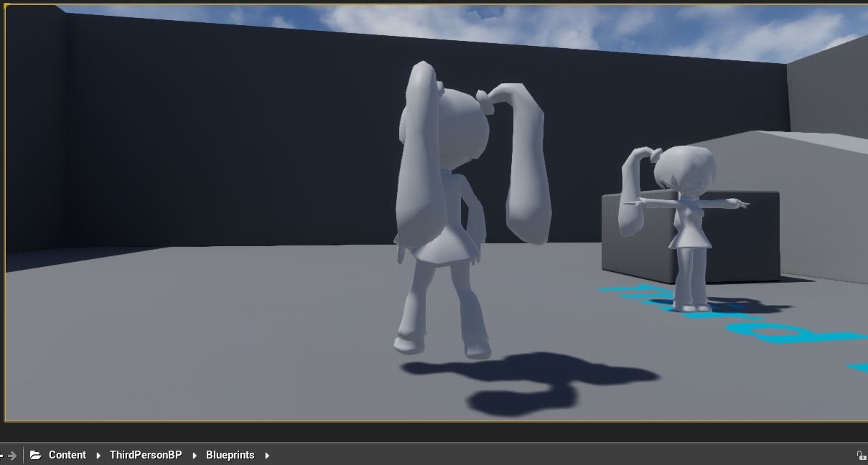Toggle the content browser lock icon
The image size is (868, 465).
[x=860, y=455]
